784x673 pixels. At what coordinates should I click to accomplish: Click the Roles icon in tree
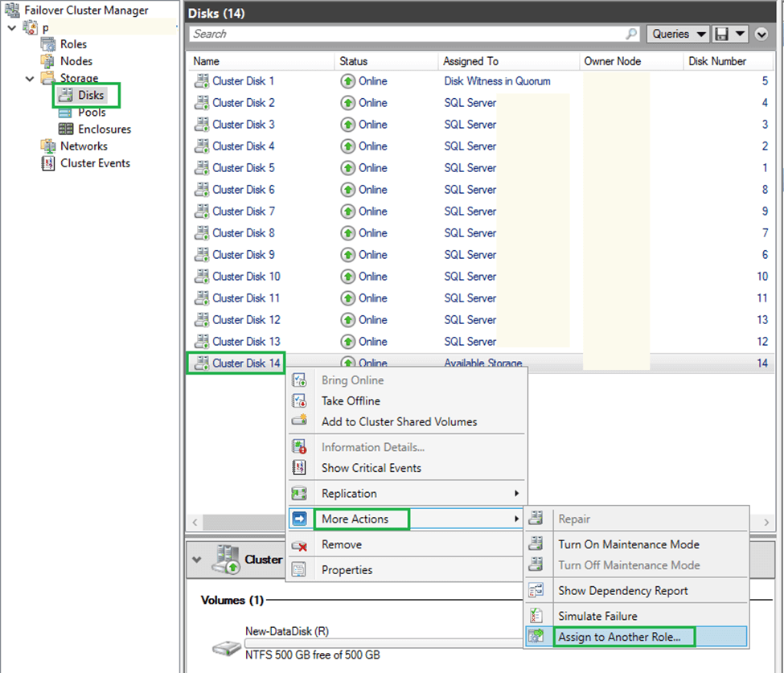click(48, 44)
